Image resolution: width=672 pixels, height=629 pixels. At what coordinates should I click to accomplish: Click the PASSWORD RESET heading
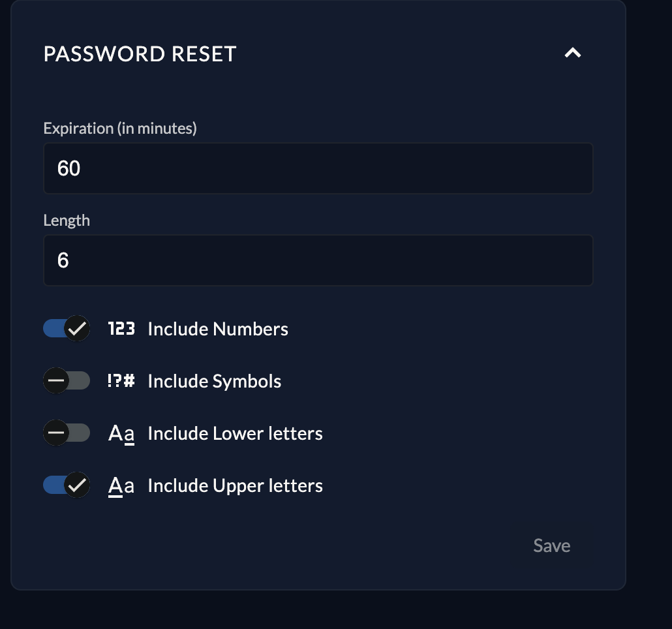(140, 54)
